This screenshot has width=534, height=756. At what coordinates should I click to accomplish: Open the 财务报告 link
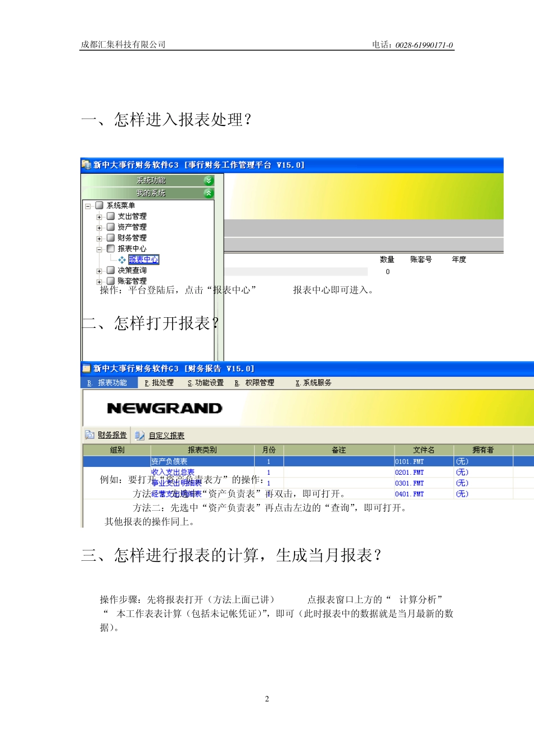(112, 435)
